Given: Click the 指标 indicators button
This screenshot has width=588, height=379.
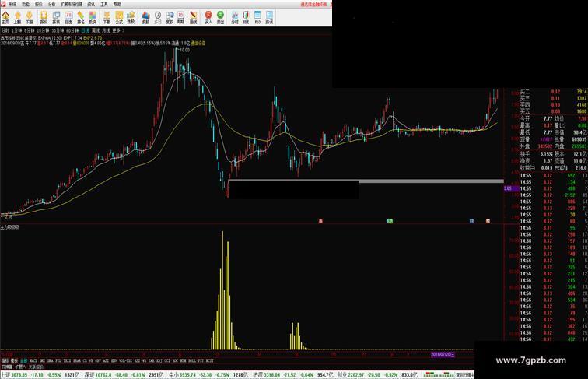Looking at the screenshot, I should pos(5,360).
